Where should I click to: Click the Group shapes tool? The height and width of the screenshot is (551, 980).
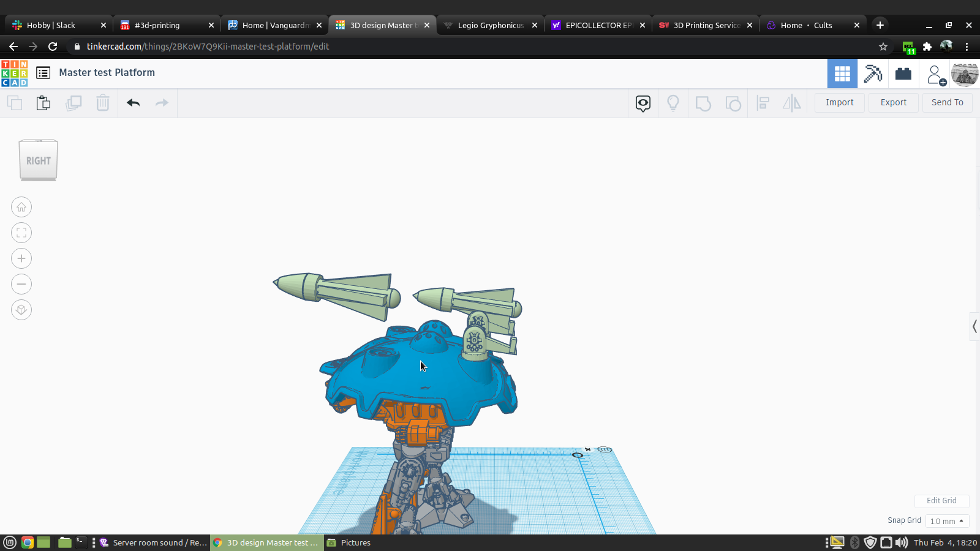coord(703,103)
